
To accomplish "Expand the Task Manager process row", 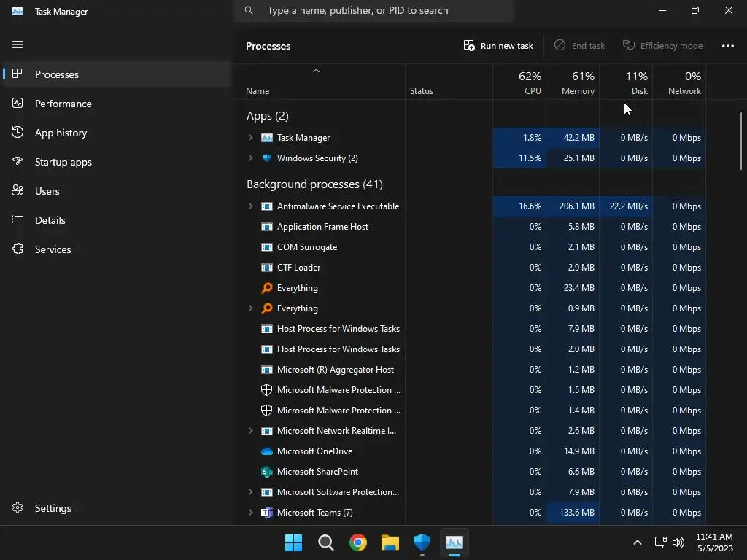I will coord(250,138).
